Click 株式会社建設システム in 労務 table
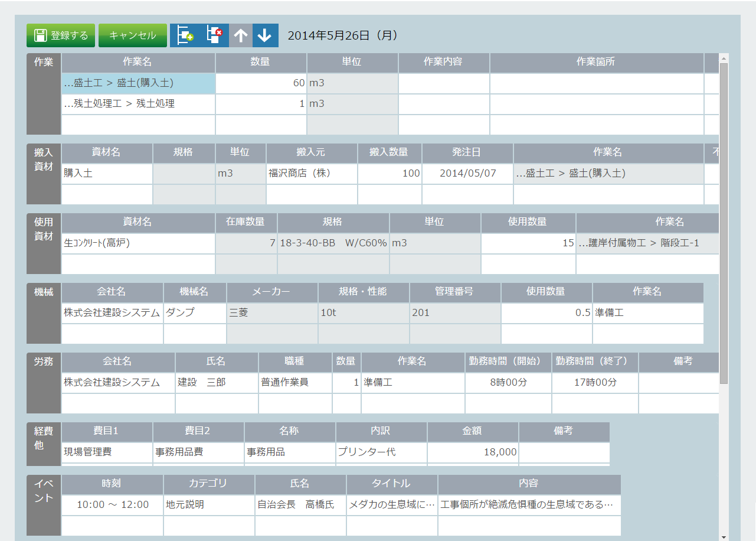 118,383
